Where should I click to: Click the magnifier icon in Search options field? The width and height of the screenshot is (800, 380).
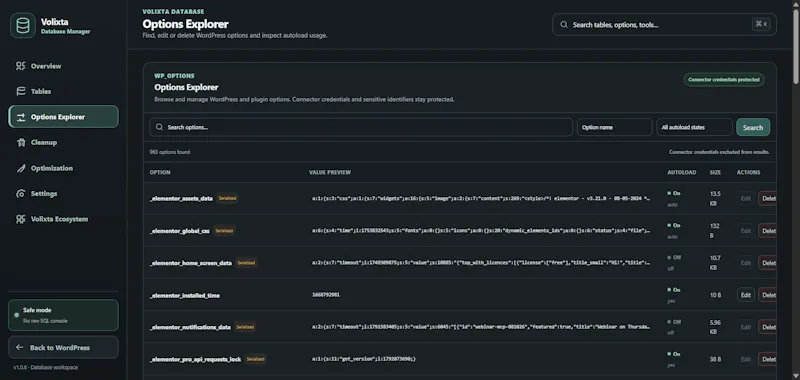click(x=160, y=127)
